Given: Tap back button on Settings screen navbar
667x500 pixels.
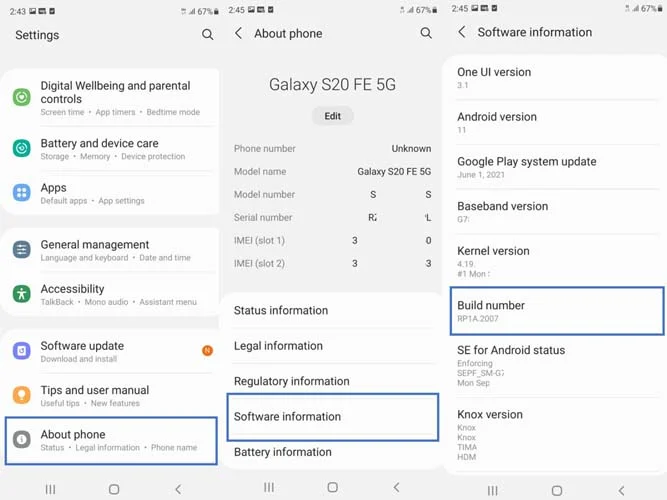Looking at the screenshot, I should click(178, 489).
